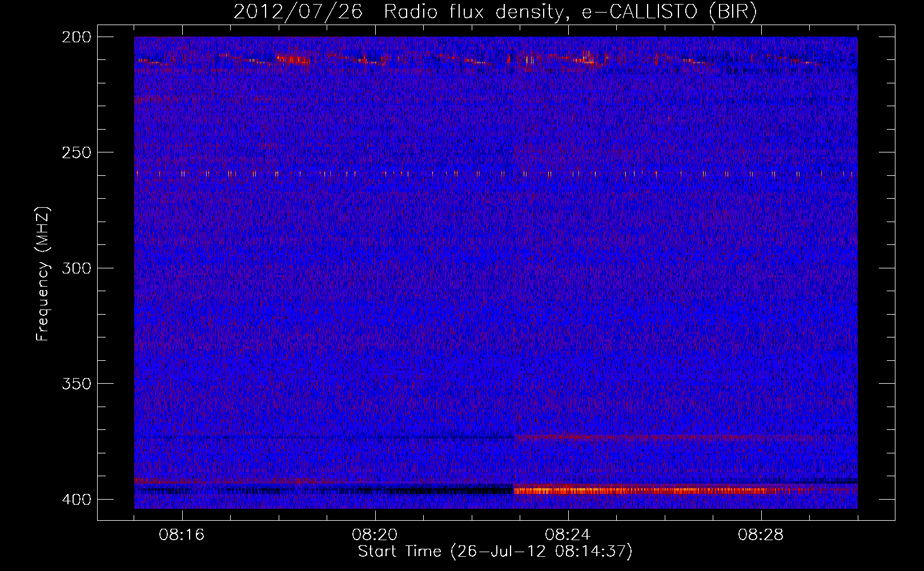
Task: Click the '250' frequency tick label
Action: pyautogui.click(x=76, y=152)
